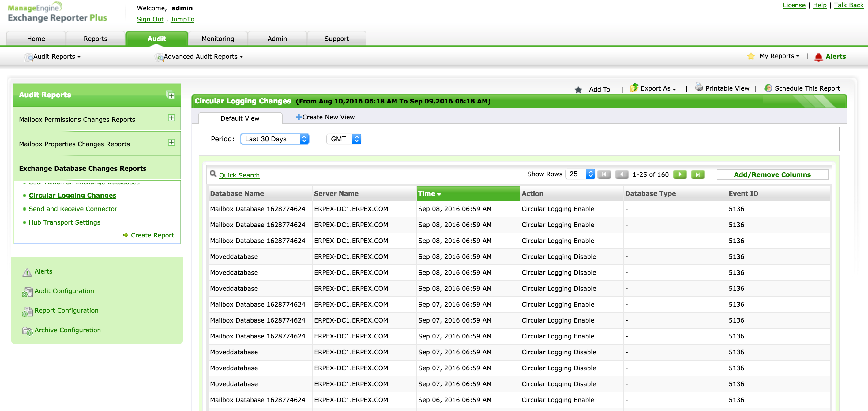
Task: Jump to last page of results
Action: pyautogui.click(x=697, y=174)
